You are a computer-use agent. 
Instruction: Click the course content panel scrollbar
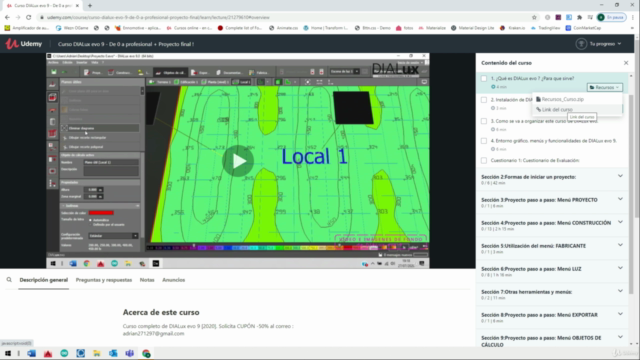pyautogui.click(x=631, y=194)
